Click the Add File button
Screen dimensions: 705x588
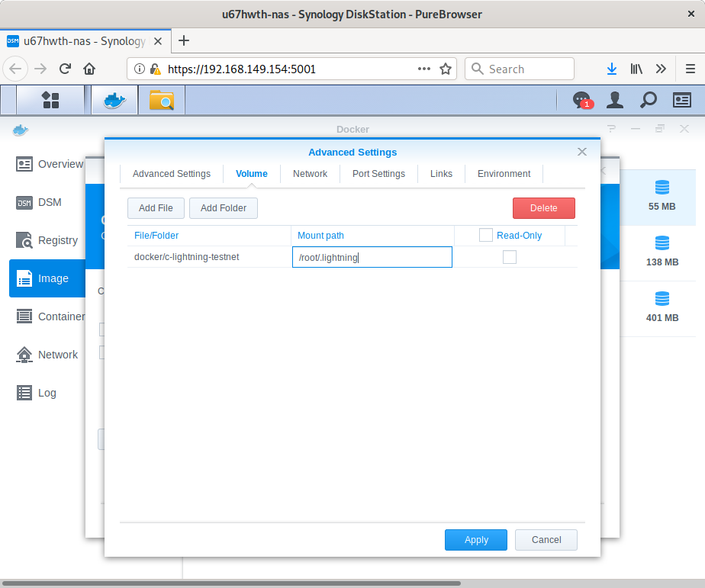click(x=156, y=208)
